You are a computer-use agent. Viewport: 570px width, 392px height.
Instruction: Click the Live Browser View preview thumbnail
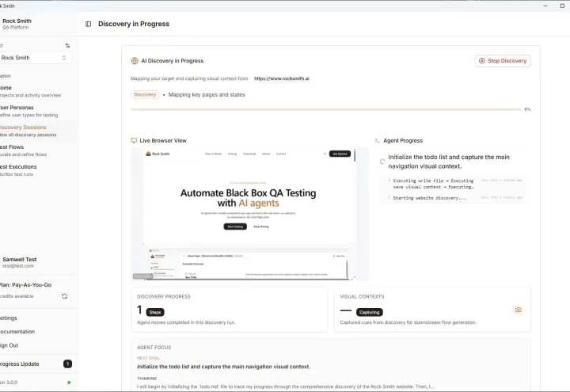coord(249,214)
